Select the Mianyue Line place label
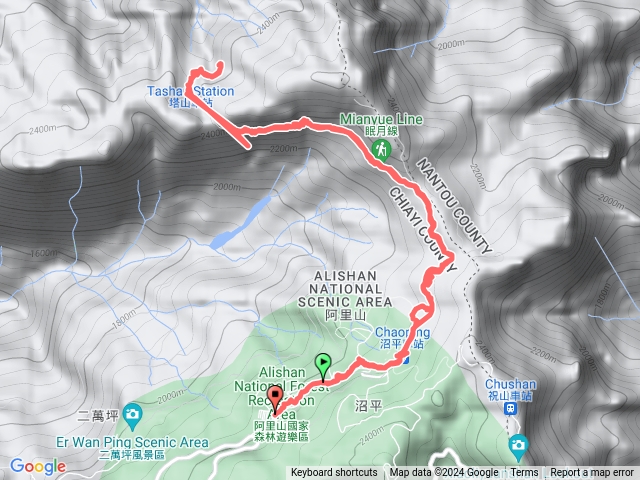Image resolution: width=640 pixels, height=480 pixels. (382, 124)
